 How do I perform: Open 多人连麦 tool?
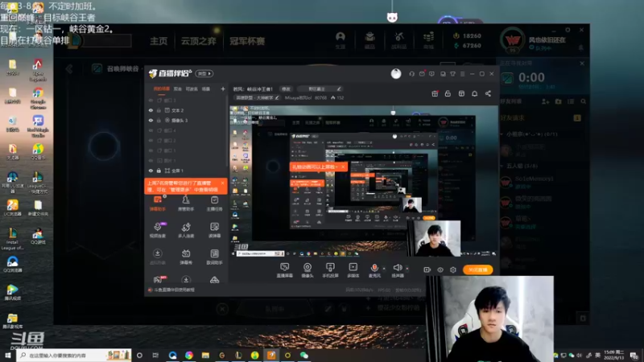186,230
